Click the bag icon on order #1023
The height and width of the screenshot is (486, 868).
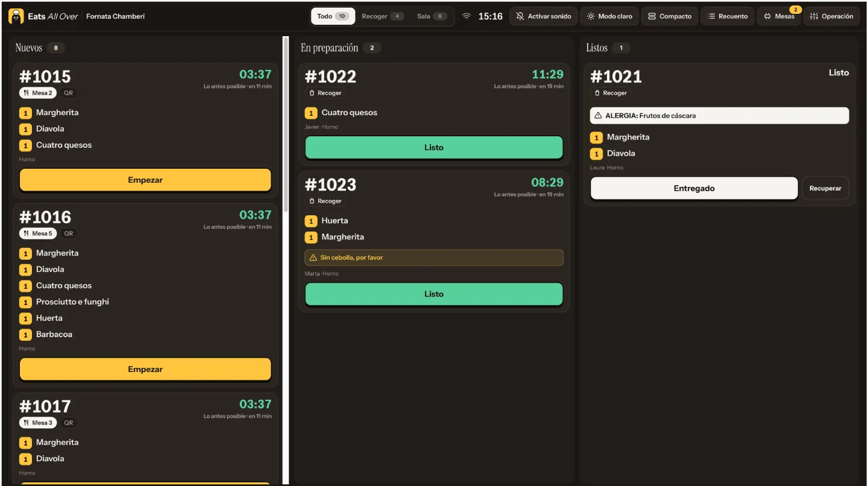coord(312,201)
